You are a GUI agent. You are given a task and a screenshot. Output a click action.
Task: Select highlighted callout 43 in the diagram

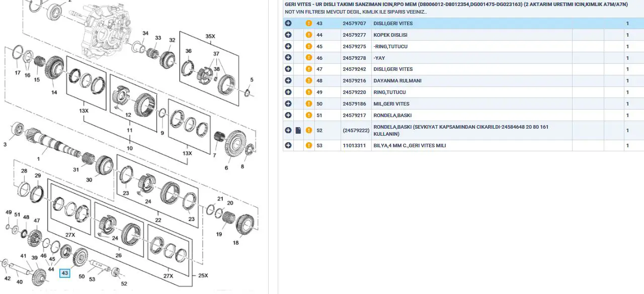64,273
